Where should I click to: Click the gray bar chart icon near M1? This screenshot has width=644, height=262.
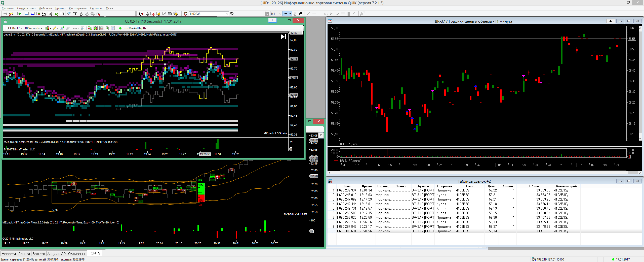(267, 14)
